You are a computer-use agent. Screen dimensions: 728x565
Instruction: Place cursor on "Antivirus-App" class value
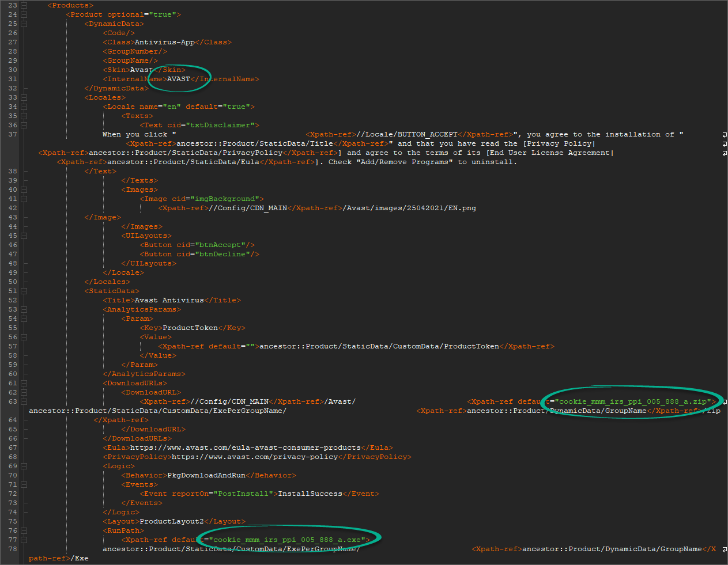tap(165, 42)
